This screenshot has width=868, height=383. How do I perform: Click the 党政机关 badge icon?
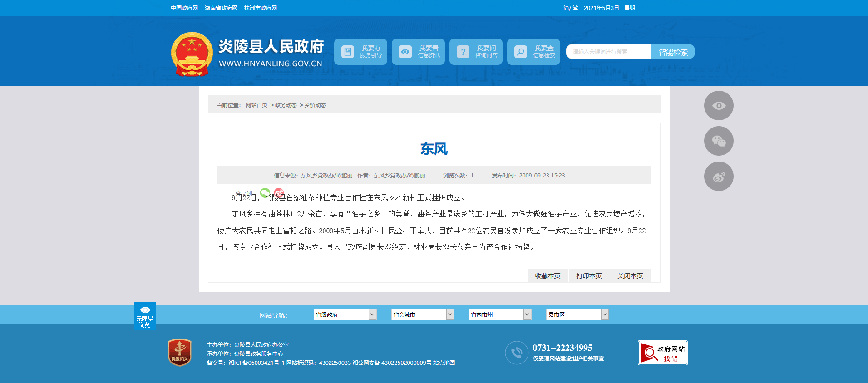coord(180,353)
